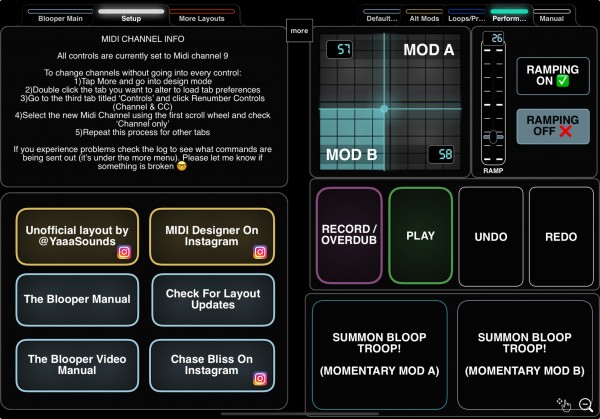Image resolution: width=600 pixels, height=419 pixels.
Task: Click Instagram icon on Chase Bliss button
Action: click(x=260, y=378)
